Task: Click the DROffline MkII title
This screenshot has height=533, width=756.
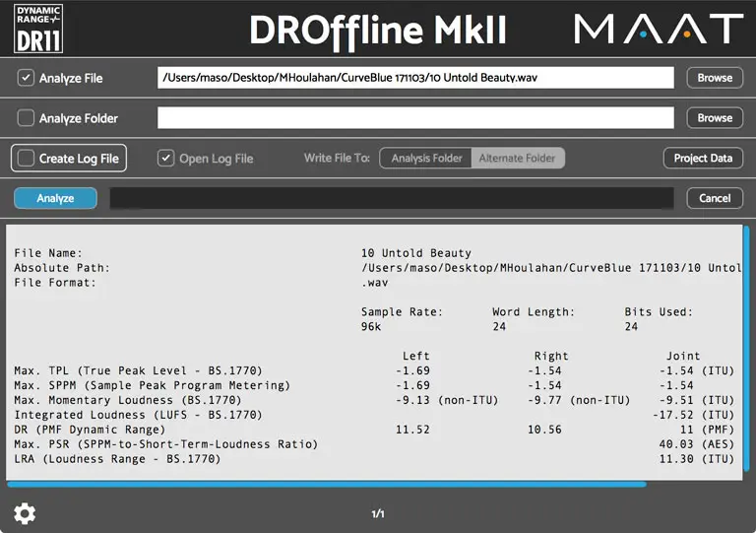Action: (x=378, y=31)
